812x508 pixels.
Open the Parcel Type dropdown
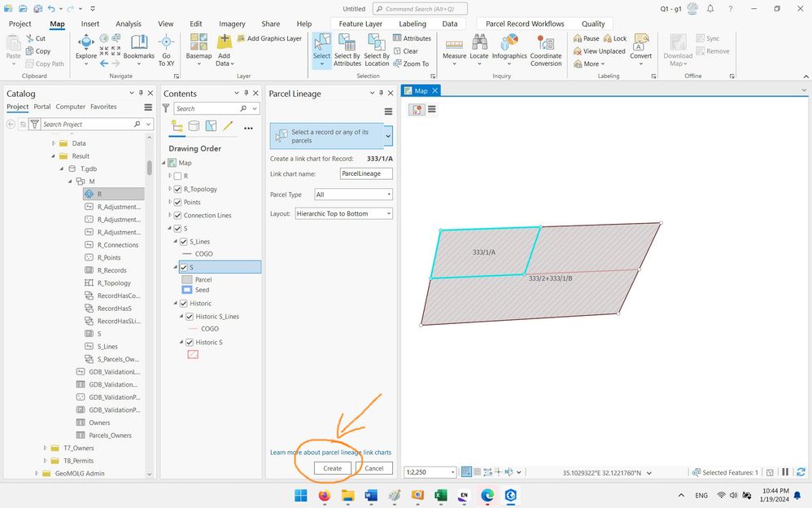pos(354,195)
